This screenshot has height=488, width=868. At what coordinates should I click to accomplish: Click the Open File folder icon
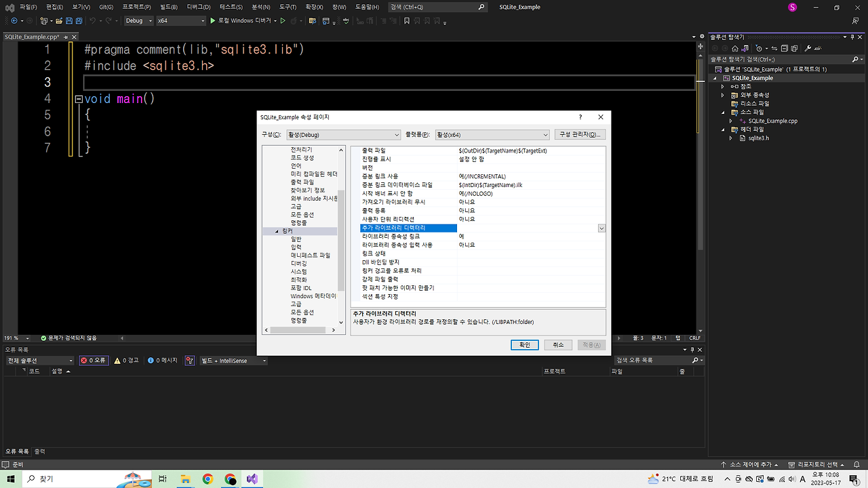59,20
